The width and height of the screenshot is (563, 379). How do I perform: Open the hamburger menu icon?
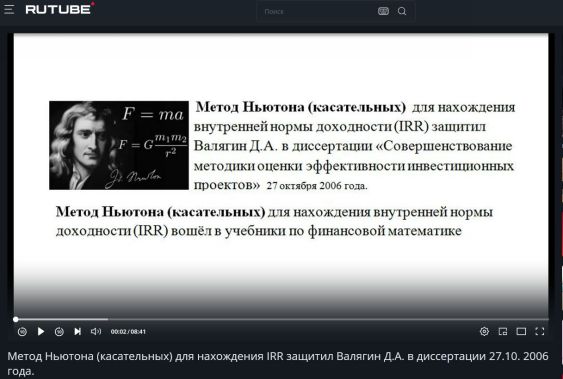click(x=9, y=10)
